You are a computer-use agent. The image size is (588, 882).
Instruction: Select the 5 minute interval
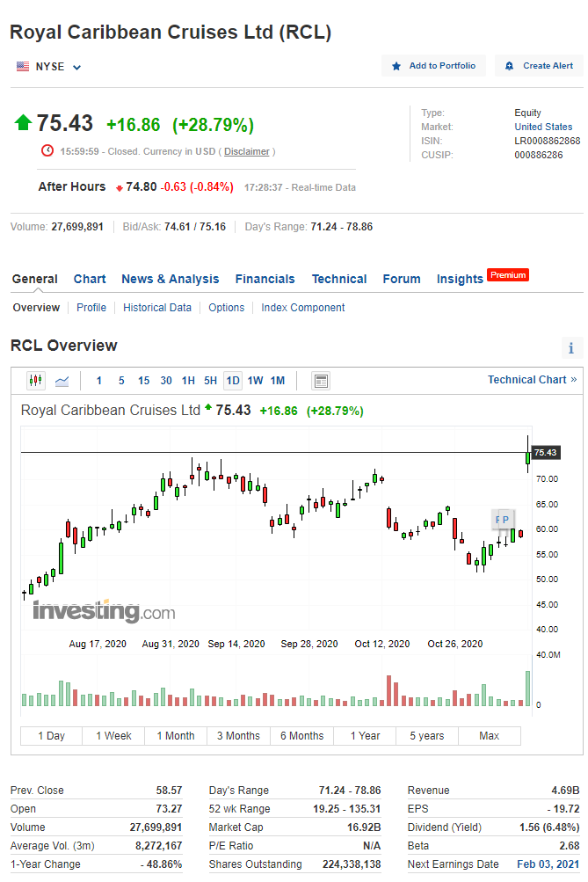coord(121,381)
